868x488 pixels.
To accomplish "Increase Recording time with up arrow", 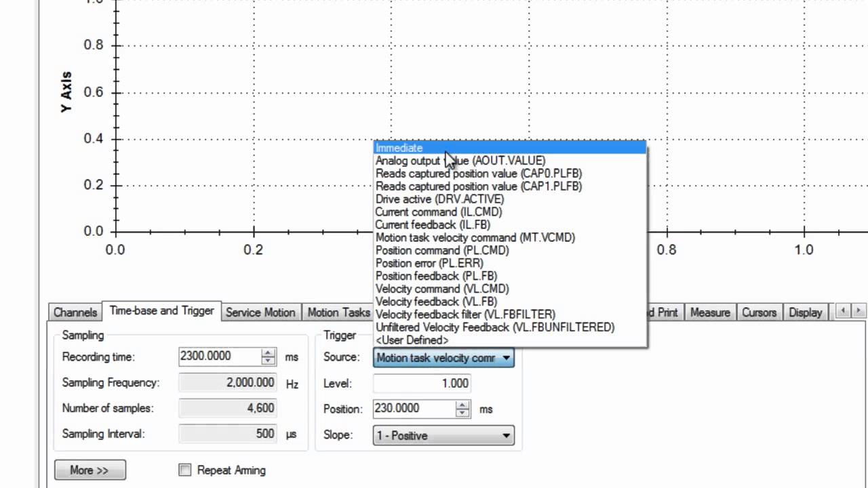I will click(269, 352).
